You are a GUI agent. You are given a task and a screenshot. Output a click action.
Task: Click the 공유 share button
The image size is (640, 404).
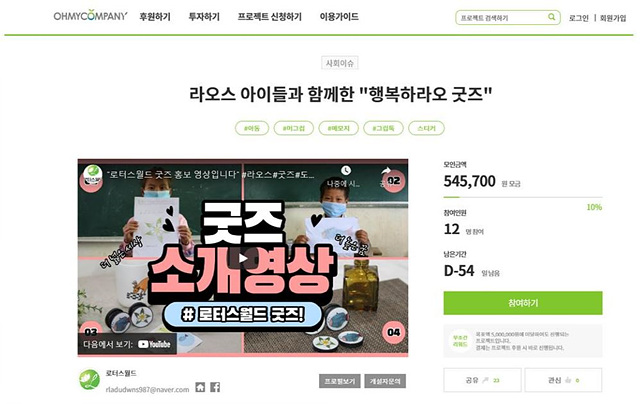(x=482, y=380)
